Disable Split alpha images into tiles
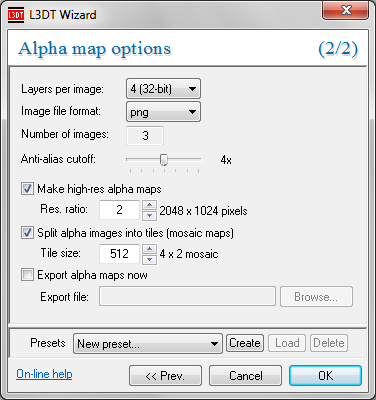The width and height of the screenshot is (376, 400). tap(27, 232)
